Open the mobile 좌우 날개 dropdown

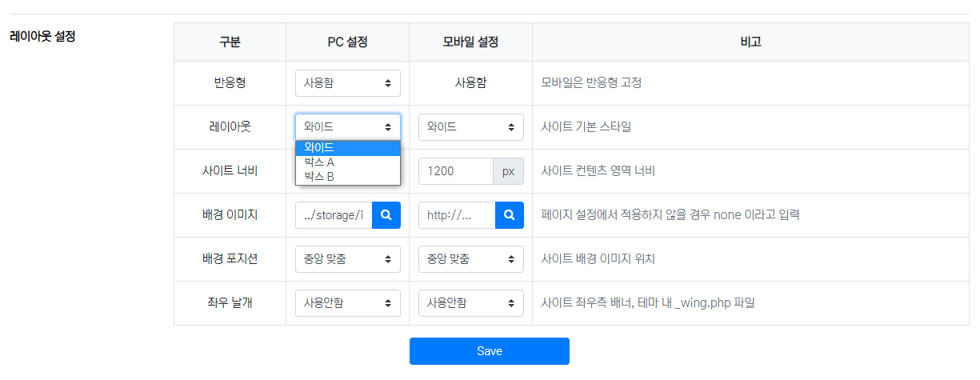click(470, 303)
